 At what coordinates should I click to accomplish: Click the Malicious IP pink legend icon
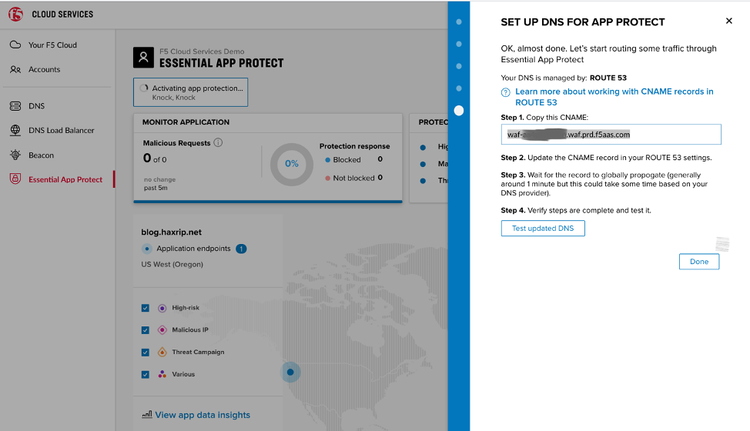(x=162, y=330)
